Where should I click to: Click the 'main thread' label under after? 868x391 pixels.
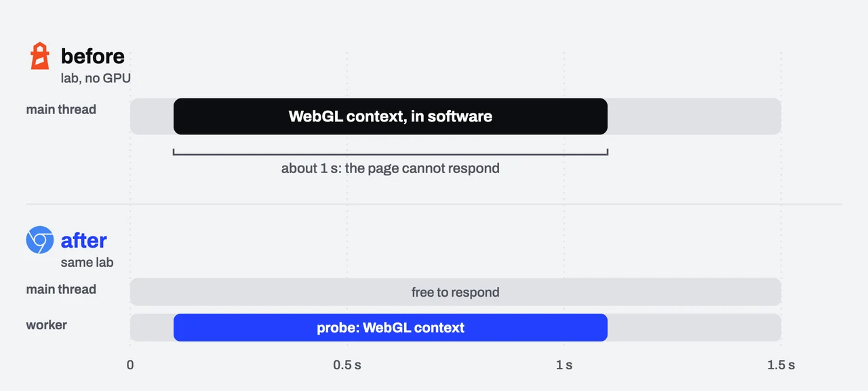pyautogui.click(x=61, y=289)
